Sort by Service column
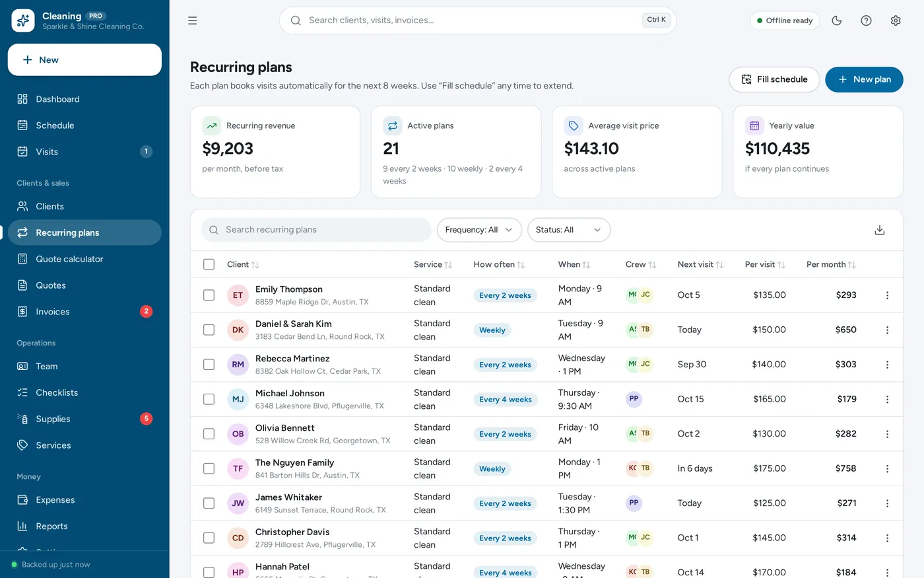Viewport: 924px width, 578px height. tap(433, 264)
